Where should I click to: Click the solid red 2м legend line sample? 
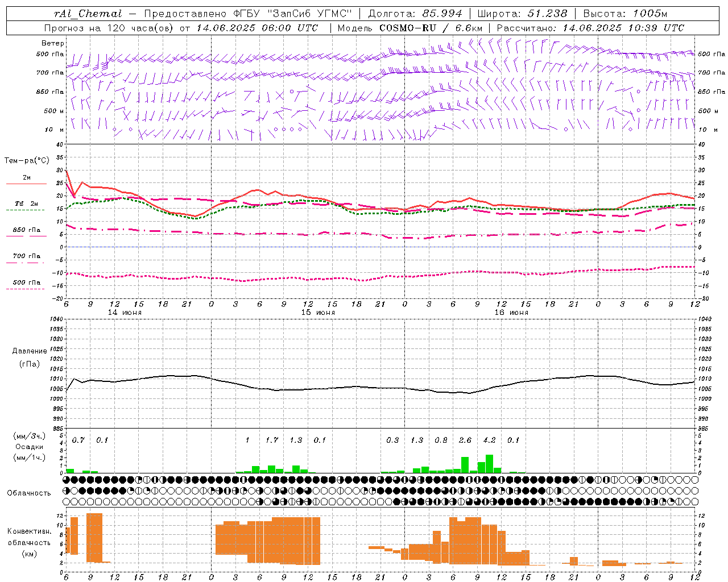pos(26,184)
